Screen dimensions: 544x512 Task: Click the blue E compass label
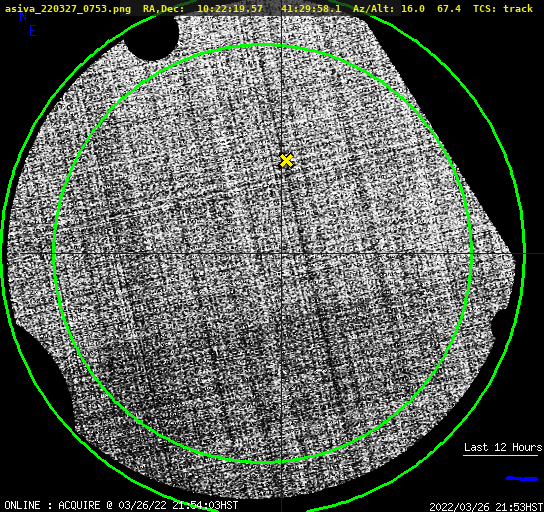33,31
